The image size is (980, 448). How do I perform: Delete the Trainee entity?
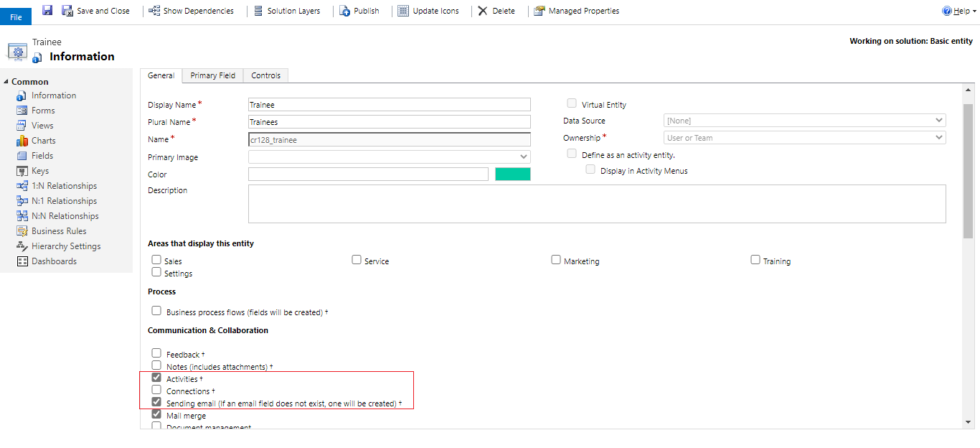pyautogui.click(x=496, y=10)
